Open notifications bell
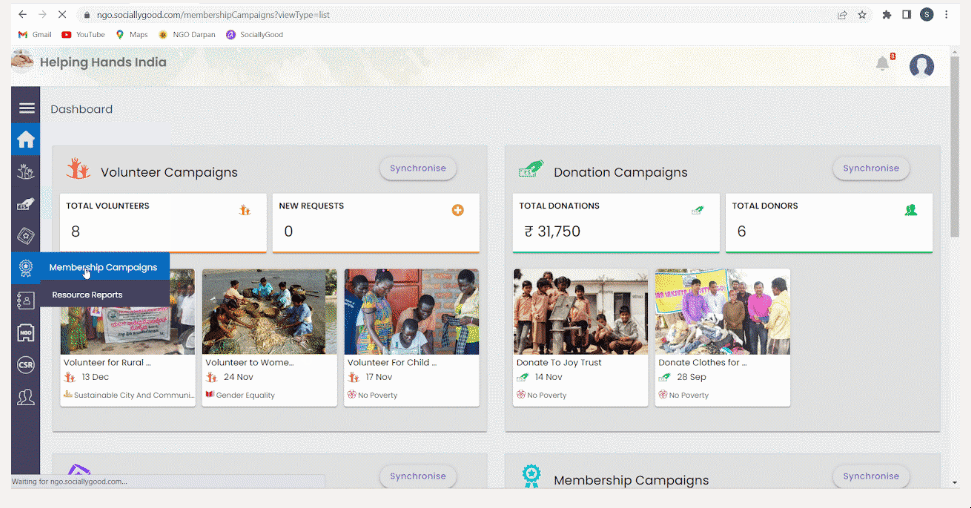 click(882, 63)
